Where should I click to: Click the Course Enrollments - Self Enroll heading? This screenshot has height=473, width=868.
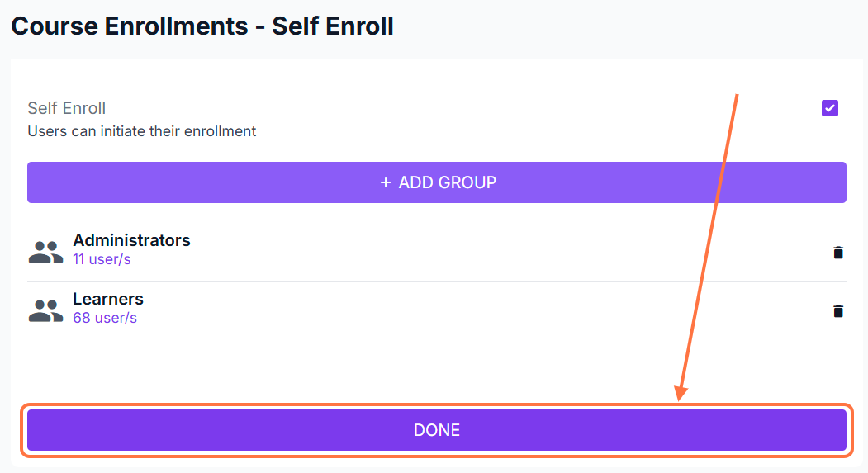point(202,26)
